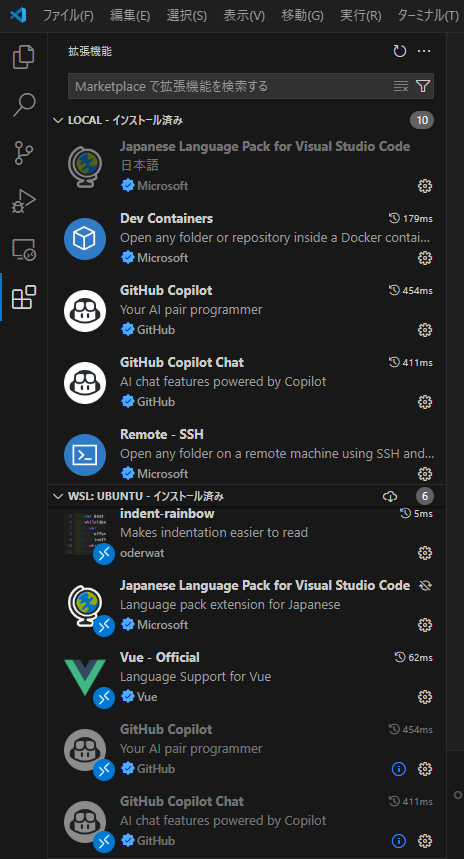Click the Remote - SSH terminal icon

click(85, 454)
